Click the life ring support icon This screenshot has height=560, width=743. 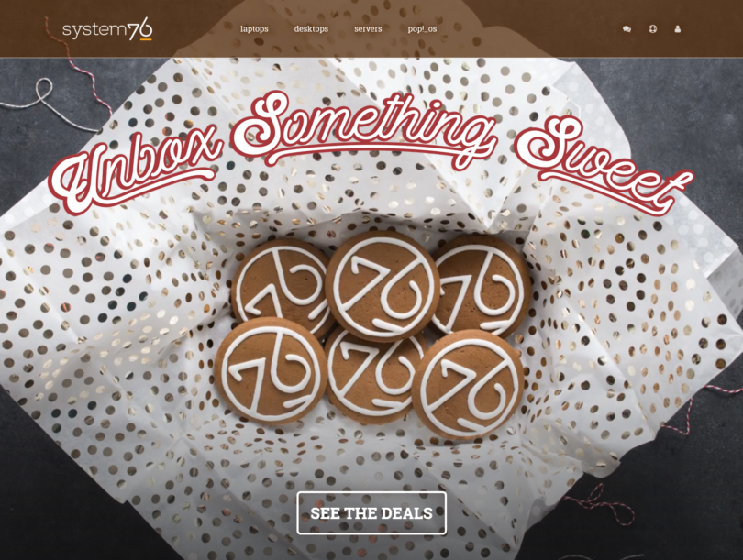pos(652,29)
